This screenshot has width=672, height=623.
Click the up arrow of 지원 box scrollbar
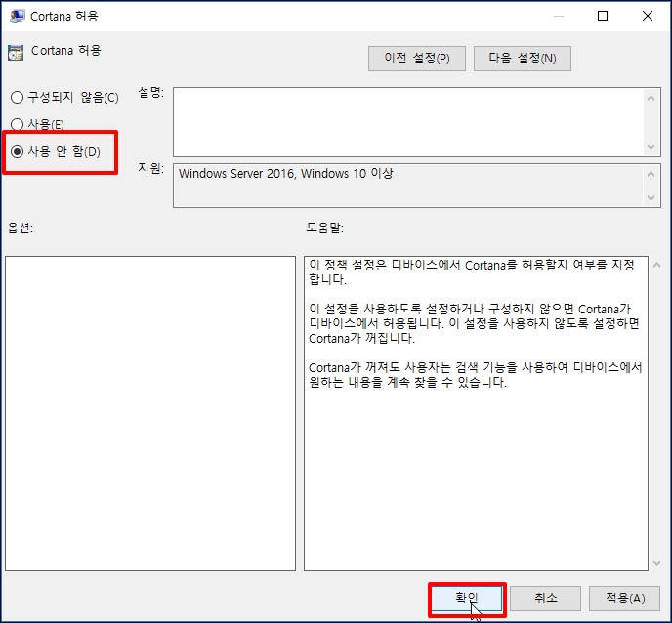pyautogui.click(x=651, y=174)
